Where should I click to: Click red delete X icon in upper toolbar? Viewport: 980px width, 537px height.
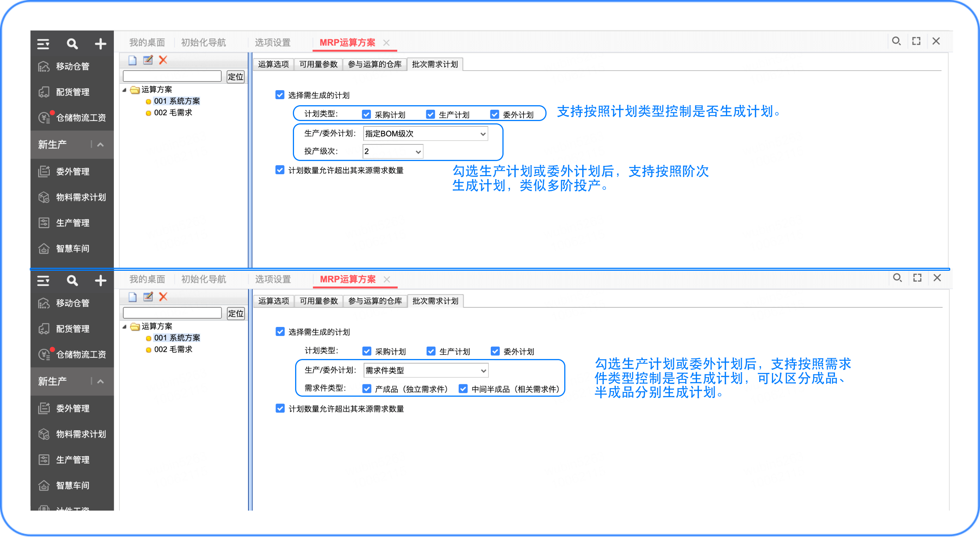[163, 60]
